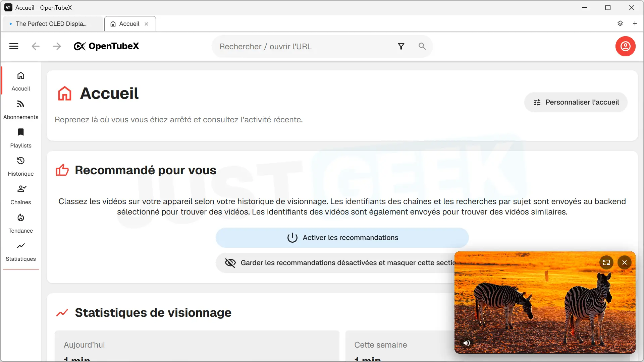Image resolution: width=644 pixels, height=362 pixels.
Task: Maximize the OpenTubeX window
Action: (x=608, y=7)
